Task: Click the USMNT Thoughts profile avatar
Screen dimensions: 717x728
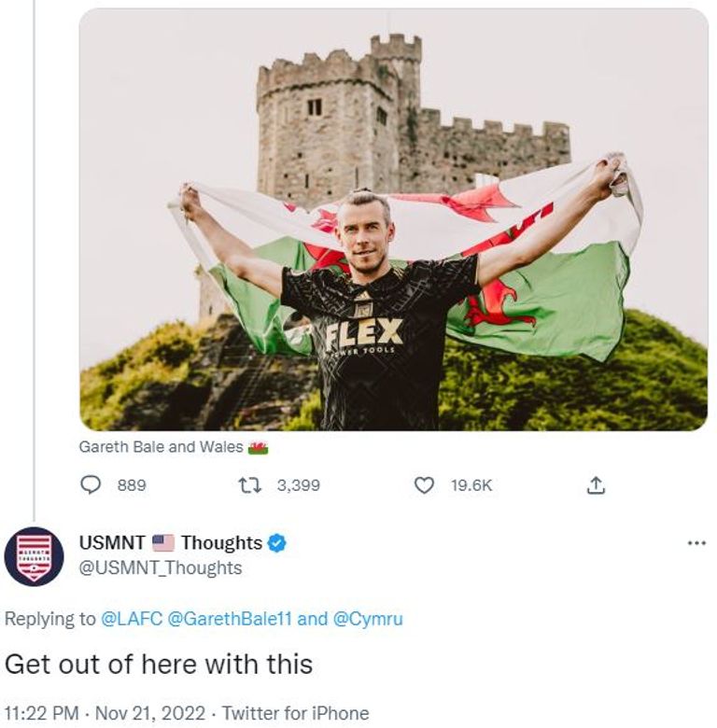Action: point(34,555)
